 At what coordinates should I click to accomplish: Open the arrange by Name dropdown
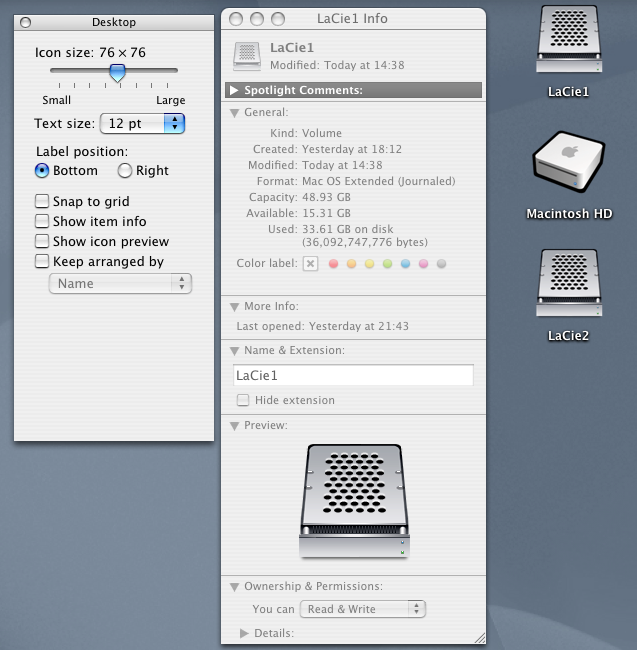click(120, 284)
